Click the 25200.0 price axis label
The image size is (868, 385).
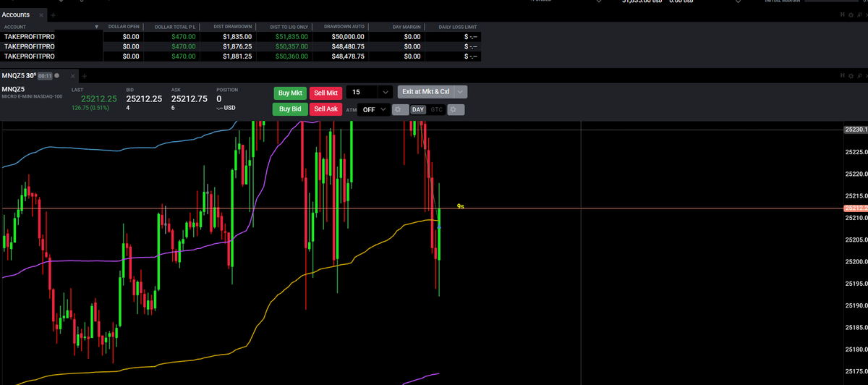tap(856, 261)
